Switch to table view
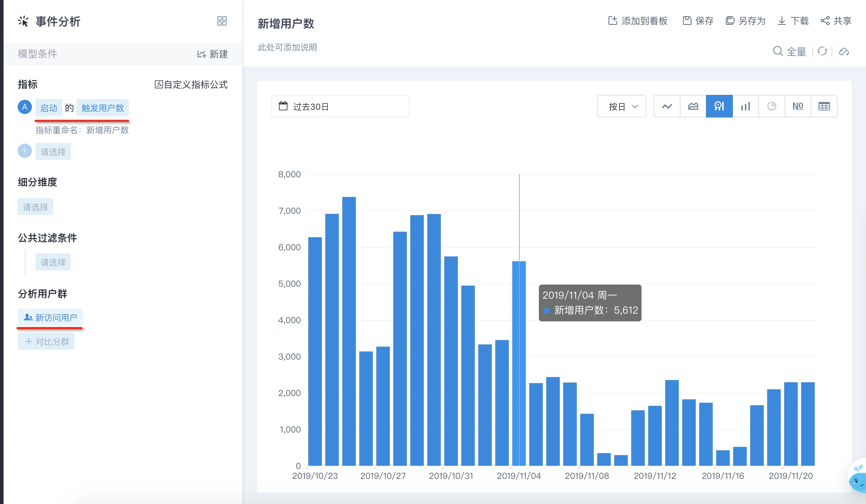 824,106
